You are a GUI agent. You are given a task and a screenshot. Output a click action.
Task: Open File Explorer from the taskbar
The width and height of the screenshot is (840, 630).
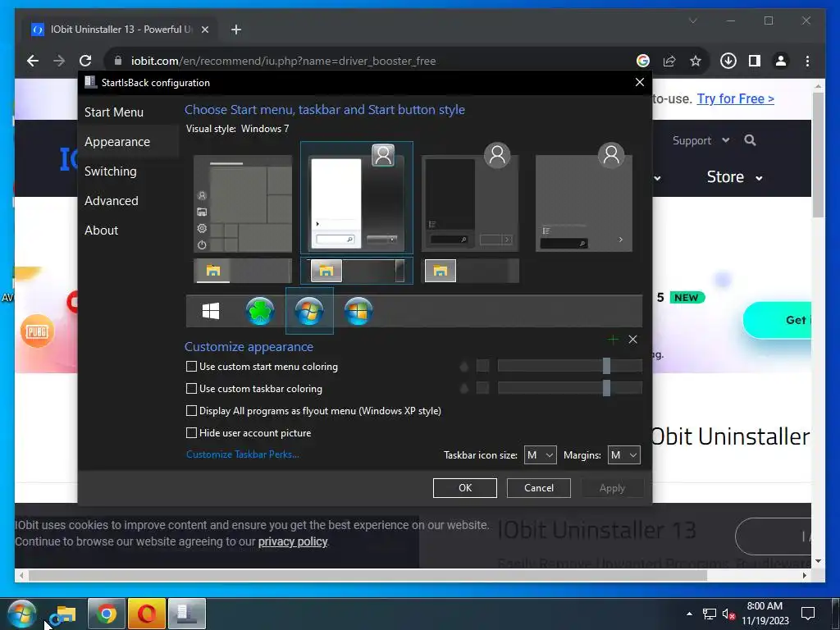[x=66, y=614]
